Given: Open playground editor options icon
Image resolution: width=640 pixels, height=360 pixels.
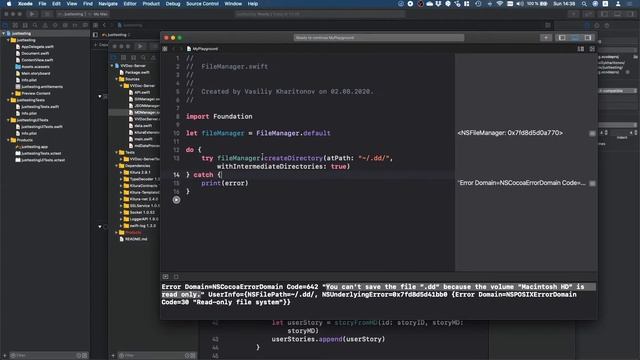Looking at the screenshot, I should [x=581, y=49].
